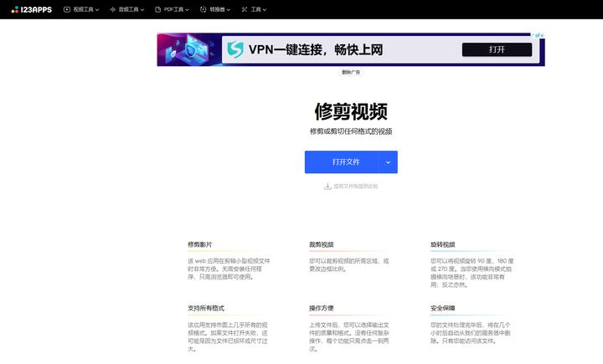Click the PDF tools document icon
This screenshot has height=364, width=603.
tap(157, 9)
